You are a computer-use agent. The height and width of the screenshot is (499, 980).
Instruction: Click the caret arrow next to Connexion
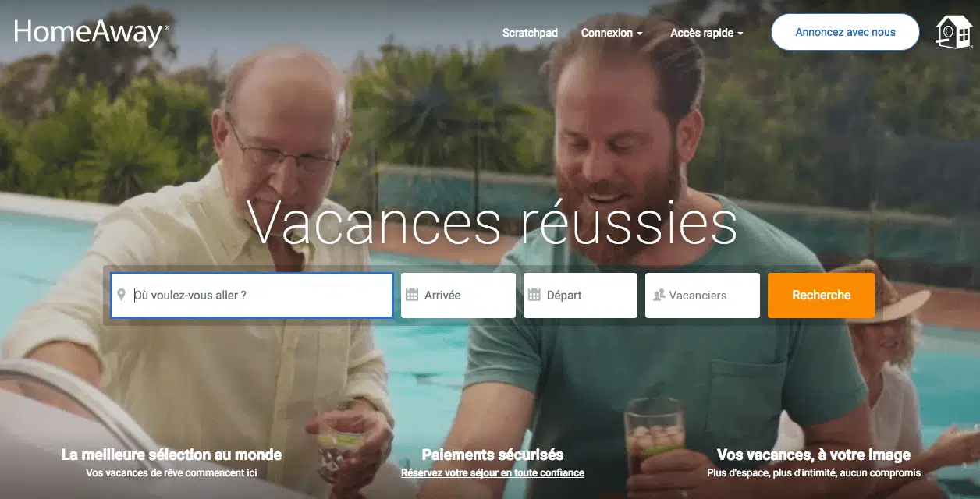click(640, 34)
